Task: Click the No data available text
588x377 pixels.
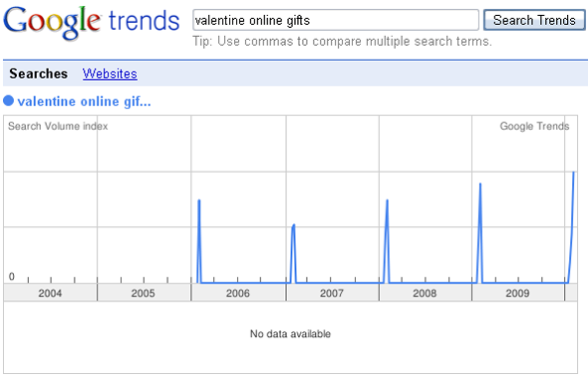Action: pos(290,333)
